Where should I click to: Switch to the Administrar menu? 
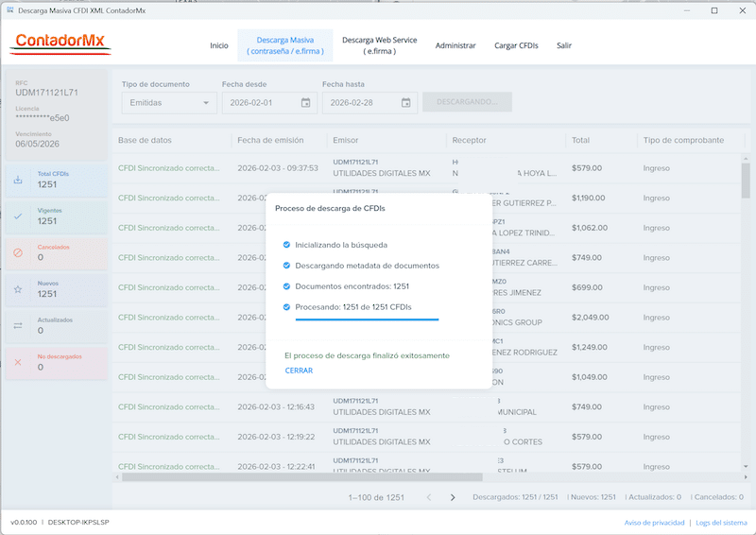click(455, 45)
